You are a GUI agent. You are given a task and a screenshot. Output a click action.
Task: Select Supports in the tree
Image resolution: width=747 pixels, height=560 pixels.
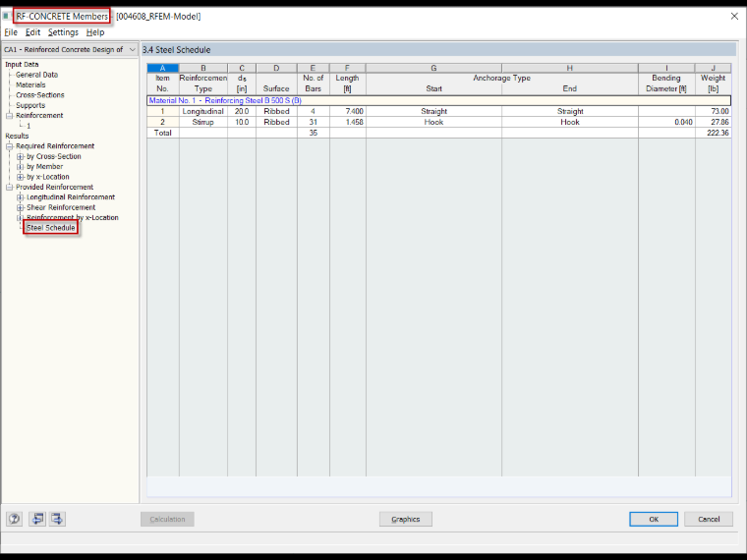click(30, 105)
